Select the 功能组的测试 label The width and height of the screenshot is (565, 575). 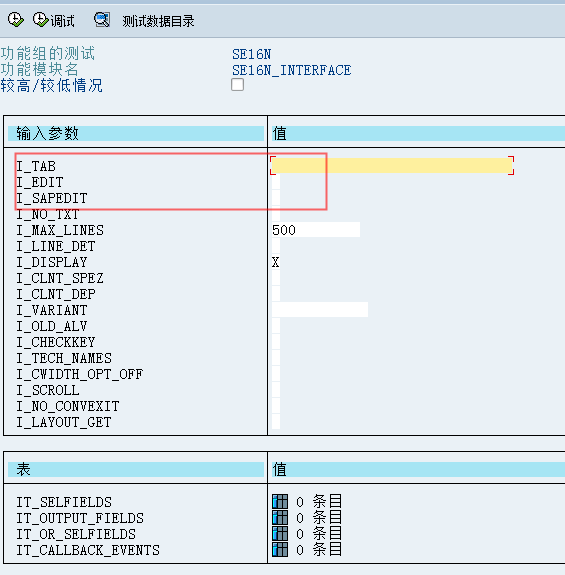tap(48, 54)
